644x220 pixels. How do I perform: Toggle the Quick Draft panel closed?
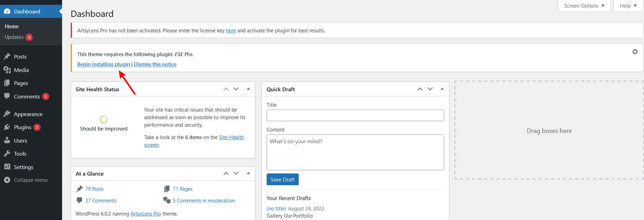[x=442, y=89]
